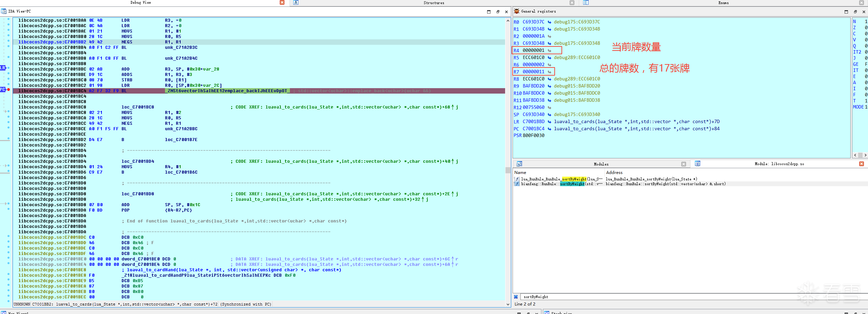Click the flags panel scroll-right arrow
Image resolution: width=868 pixels, height=314 pixels.
pos(865,155)
